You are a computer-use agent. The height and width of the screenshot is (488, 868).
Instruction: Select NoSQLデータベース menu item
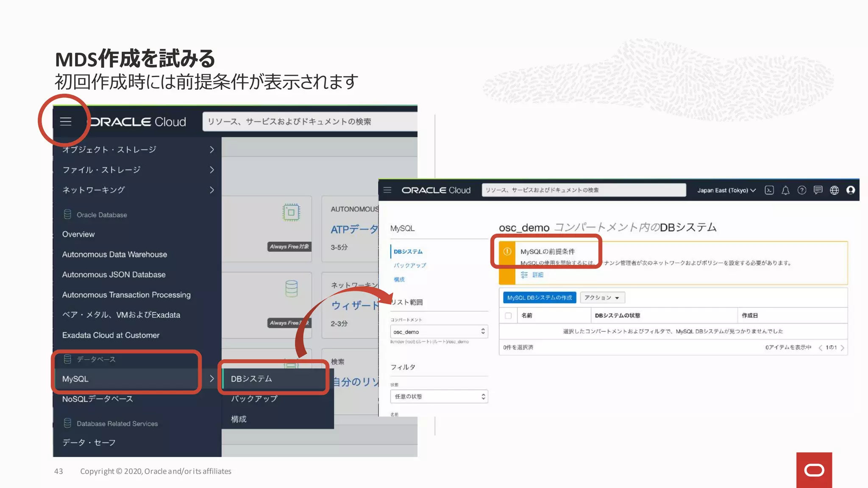pyautogui.click(x=97, y=399)
